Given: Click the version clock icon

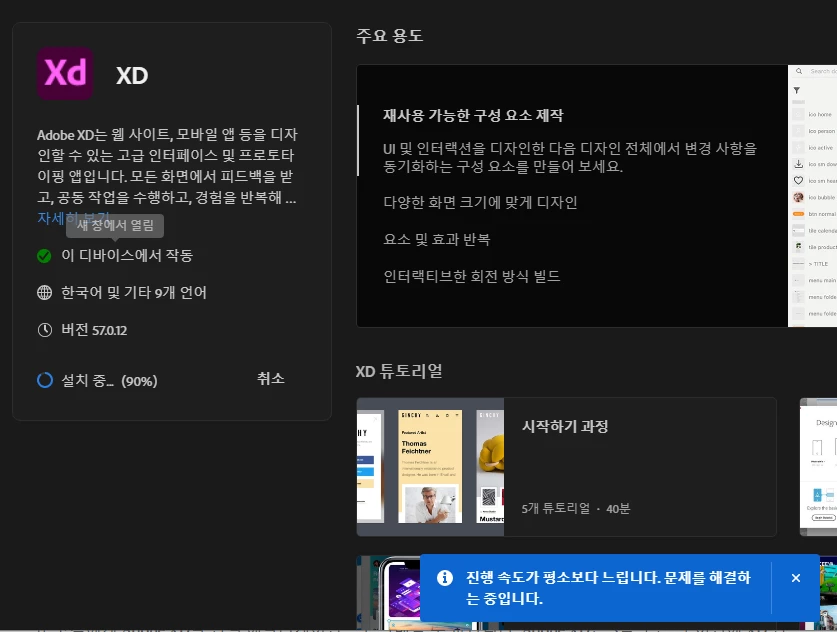Looking at the screenshot, I should click(x=45, y=330).
